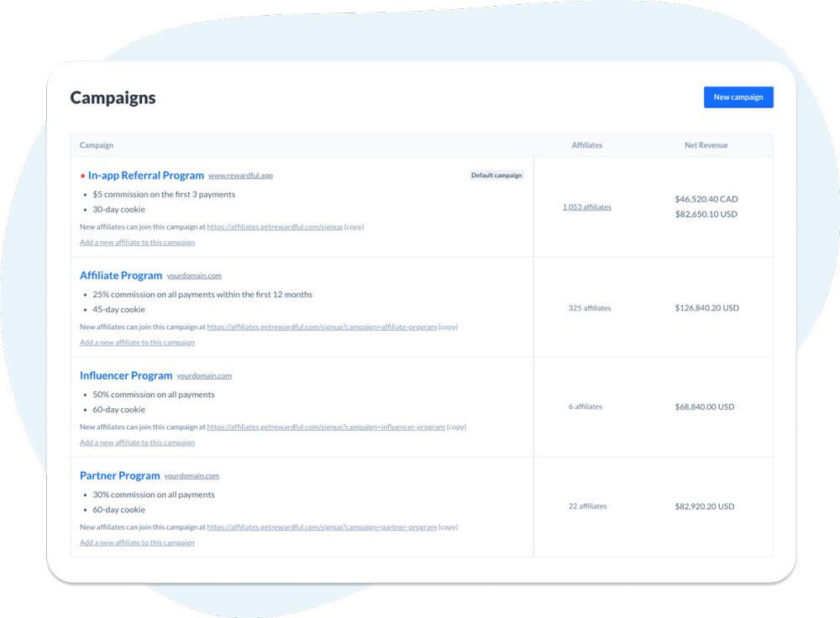Add a new affiliate to Partner Program
Image resolution: width=840 pixels, height=618 pixels.
tap(137, 542)
